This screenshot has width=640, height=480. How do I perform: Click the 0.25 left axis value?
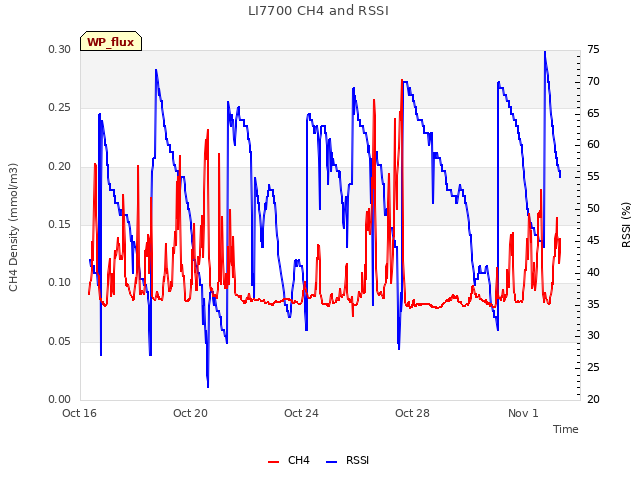60,108
